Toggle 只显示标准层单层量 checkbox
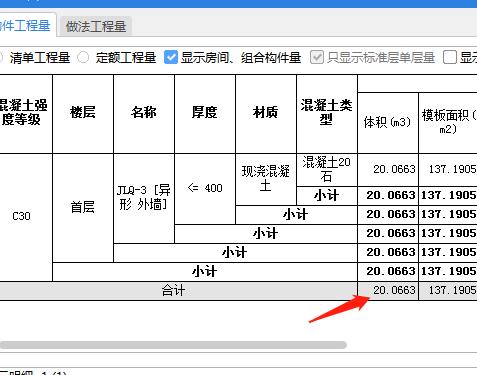 pyautogui.click(x=317, y=57)
